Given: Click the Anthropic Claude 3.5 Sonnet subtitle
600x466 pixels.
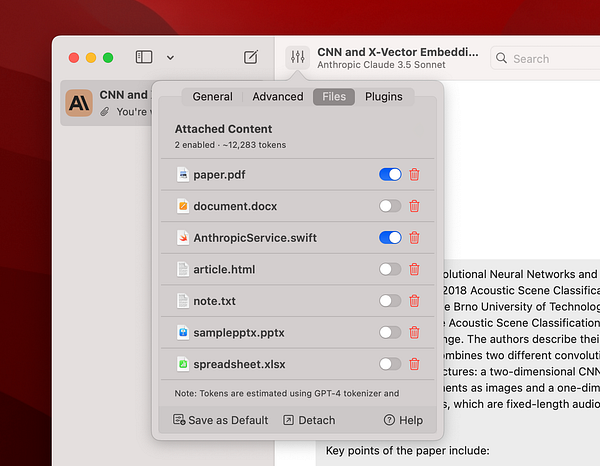Looking at the screenshot, I should point(381,65).
